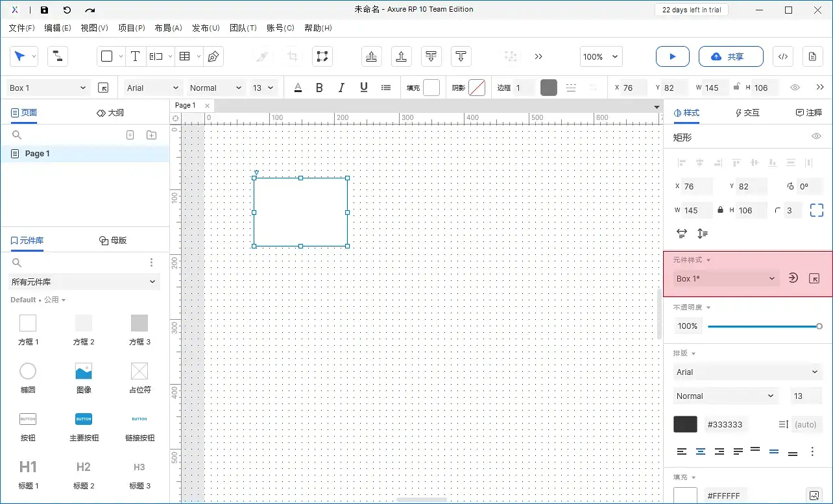Viewport: 833px width, 504px height.
Task: Select the Text tool in toolbar
Action: (135, 56)
